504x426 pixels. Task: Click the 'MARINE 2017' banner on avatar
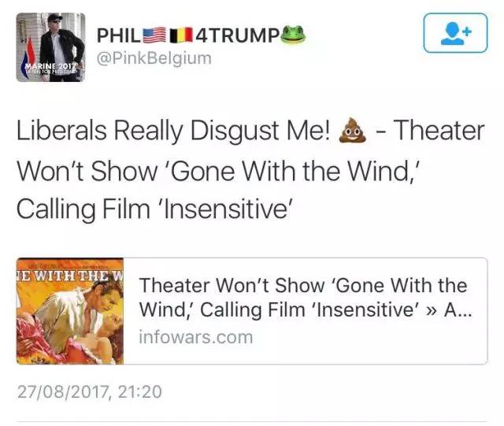point(50,68)
